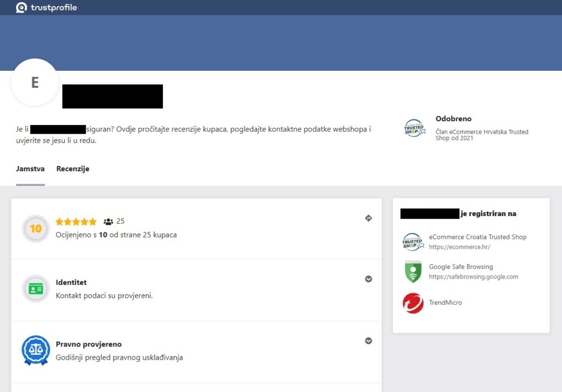Click the Odobreno approval heading

453,118
